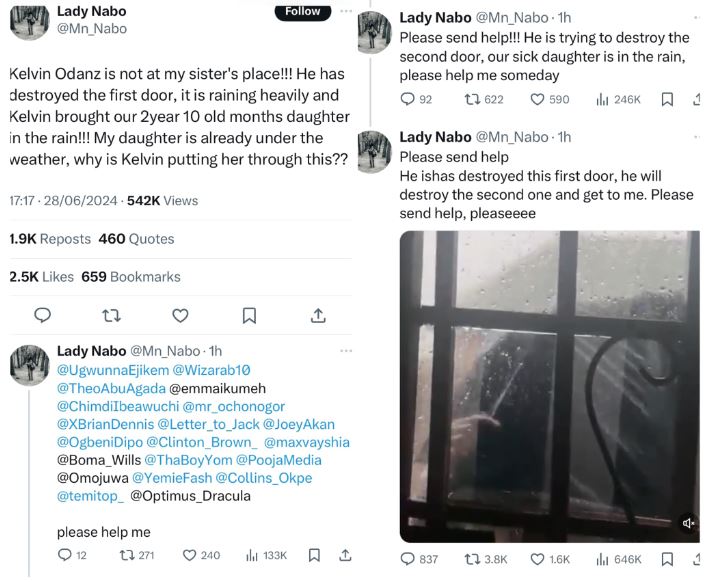704x582 pixels.
Task: Click the Follow button
Action: (x=302, y=12)
